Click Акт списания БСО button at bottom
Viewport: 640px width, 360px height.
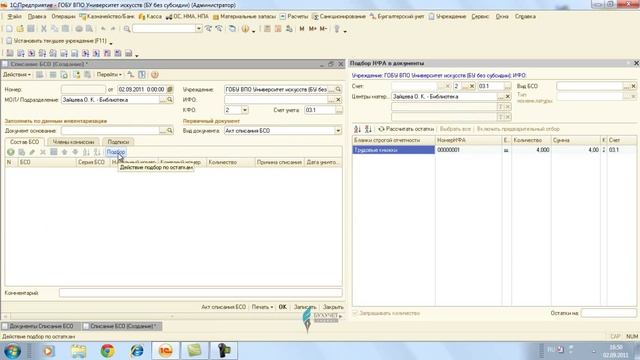pyautogui.click(x=224, y=307)
